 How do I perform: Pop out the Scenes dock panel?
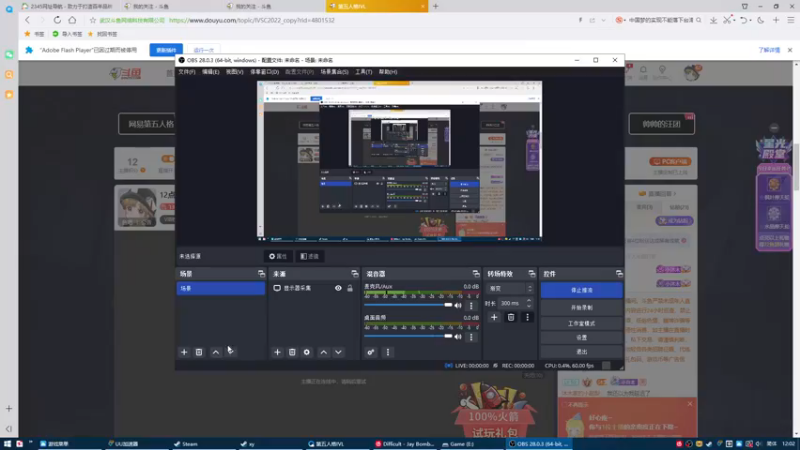[x=261, y=274]
